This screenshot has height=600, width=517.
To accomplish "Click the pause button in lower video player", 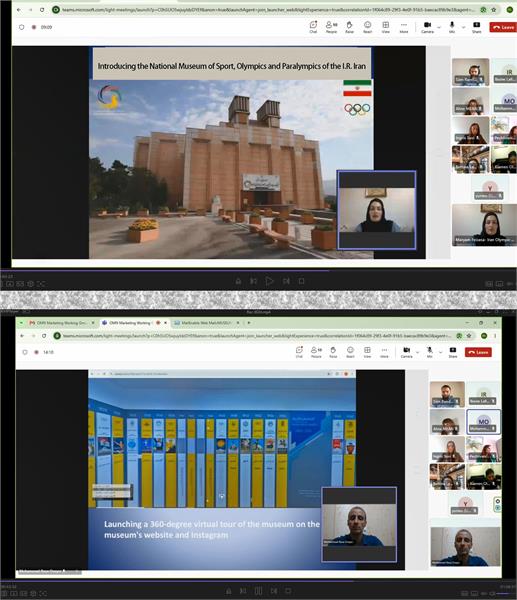I will pos(258,591).
